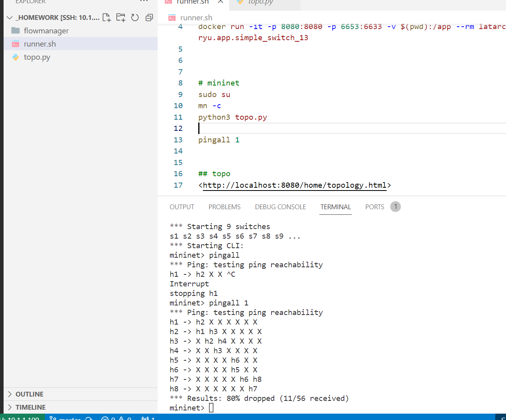Select the TERMINAL panel tab
This screenshot has height=420, width=506.
(x=336, y=207)
